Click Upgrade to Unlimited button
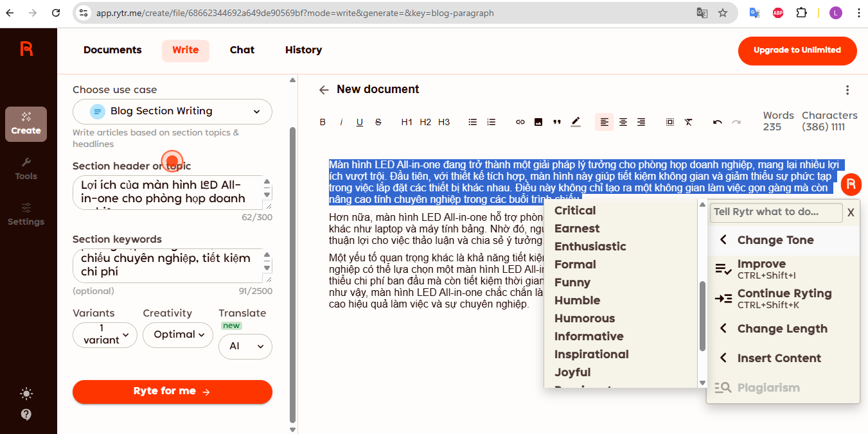This screenshot has width=868, height=434. tap(797, 51)
